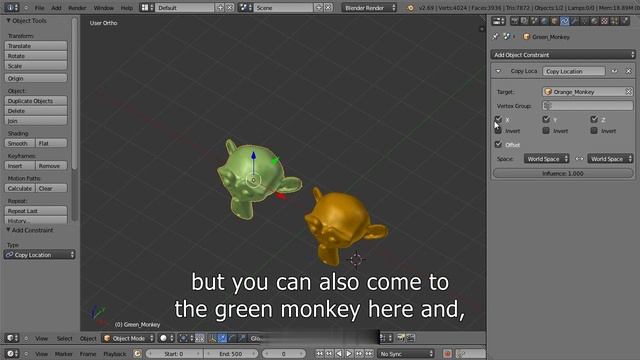Open the Particles properties tab icon
Viewport: 640px width, 360px height.
pyautogui.click(x=615, y=21)
